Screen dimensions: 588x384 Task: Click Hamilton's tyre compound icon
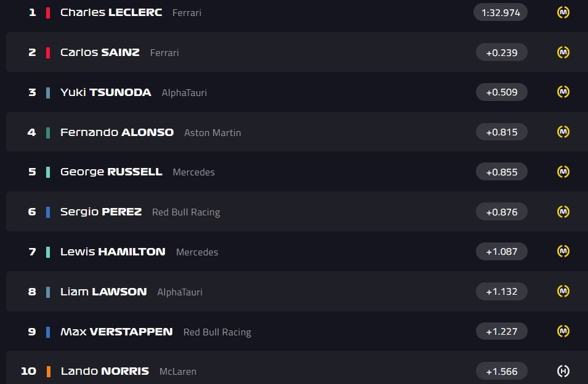[563, 251]
